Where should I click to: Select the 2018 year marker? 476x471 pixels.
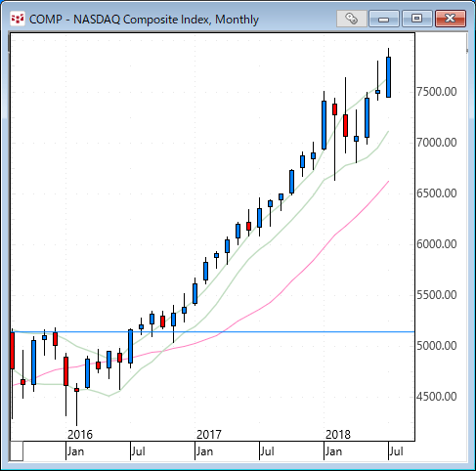(338, 435)
